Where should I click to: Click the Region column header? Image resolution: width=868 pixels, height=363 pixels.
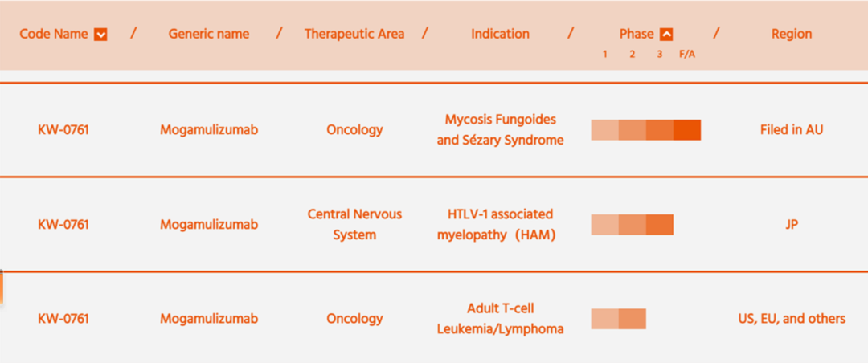(792, 34)
